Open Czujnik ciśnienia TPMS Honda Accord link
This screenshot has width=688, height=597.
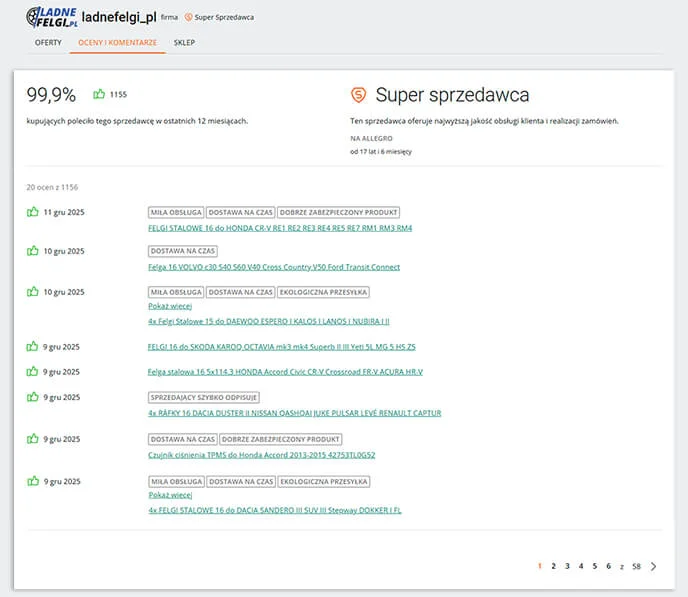[262, 455]
